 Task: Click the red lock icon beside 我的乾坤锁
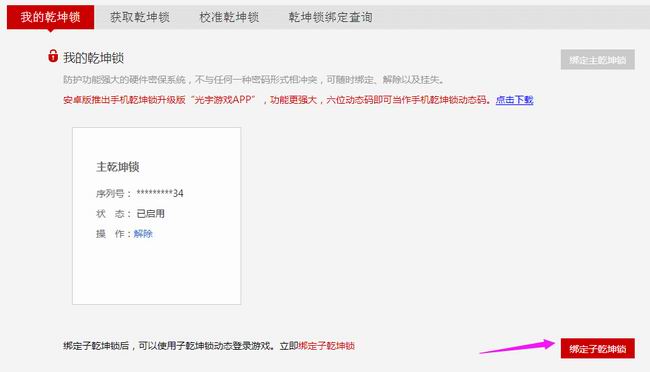[x=53, y=56]
